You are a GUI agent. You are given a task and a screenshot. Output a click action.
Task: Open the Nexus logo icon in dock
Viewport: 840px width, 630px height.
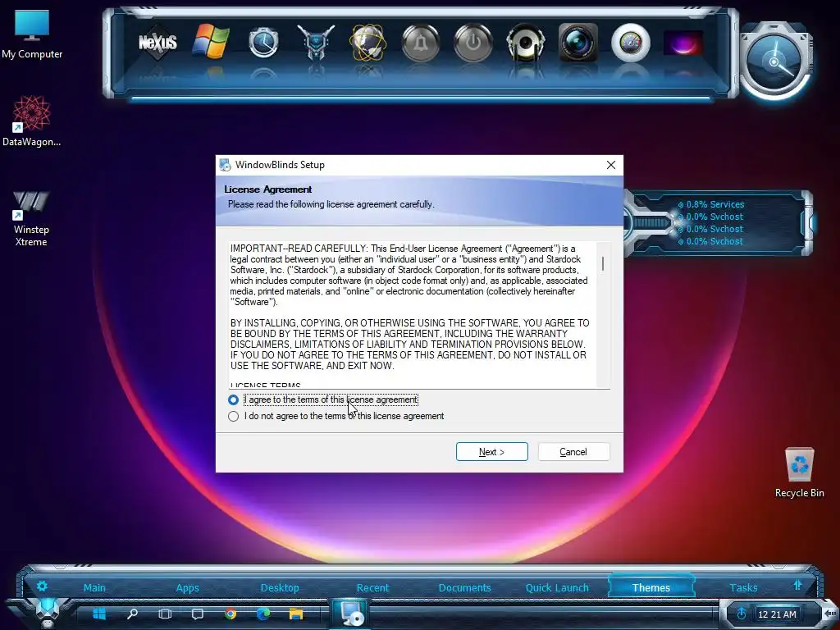[157, 42]
